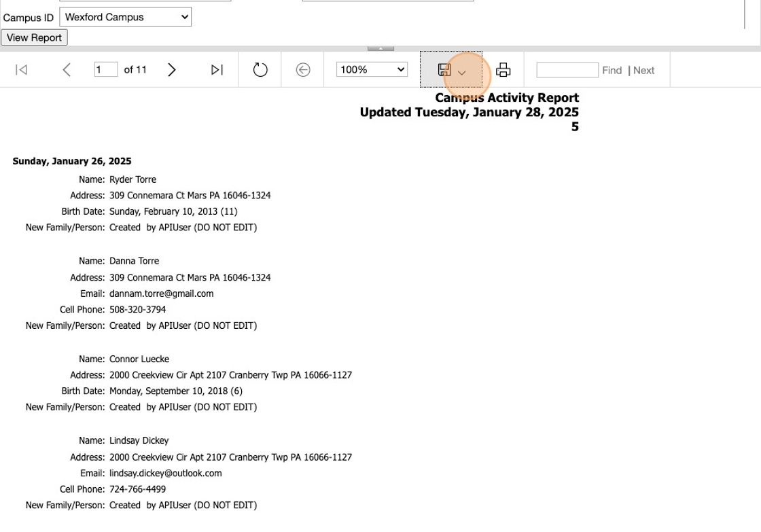Select cell phone 724-766-4499
This screenshot has height=532, width=761.
pos(137,489)
